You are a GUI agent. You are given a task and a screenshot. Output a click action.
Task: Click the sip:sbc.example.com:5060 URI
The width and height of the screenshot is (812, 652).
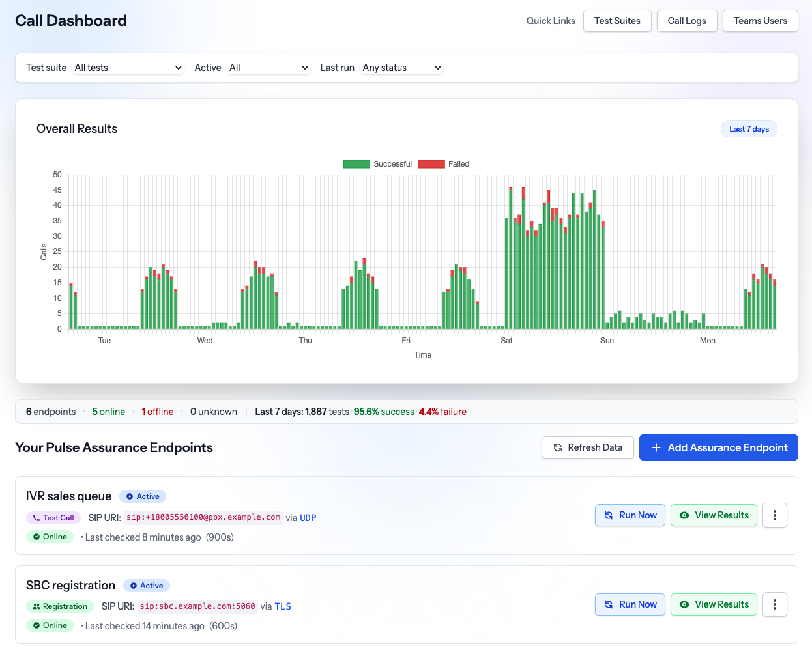[197, 606]
